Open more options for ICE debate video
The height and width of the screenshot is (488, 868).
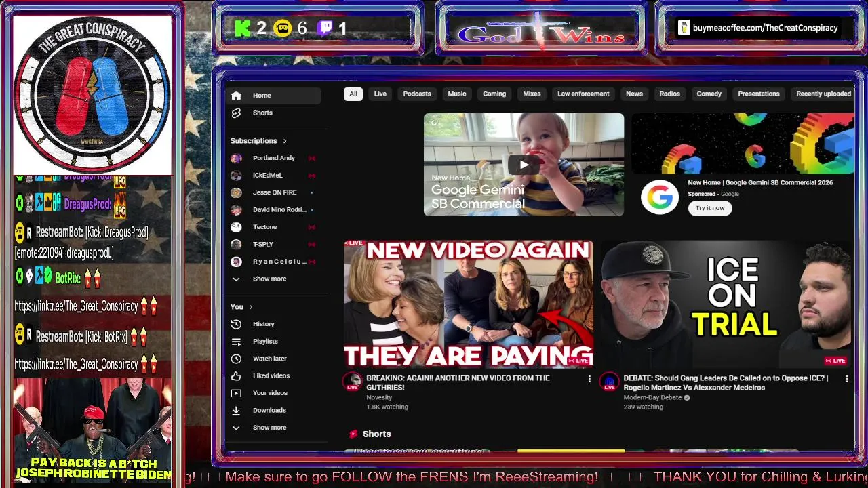pyautogui.click(x=846, y=379)
